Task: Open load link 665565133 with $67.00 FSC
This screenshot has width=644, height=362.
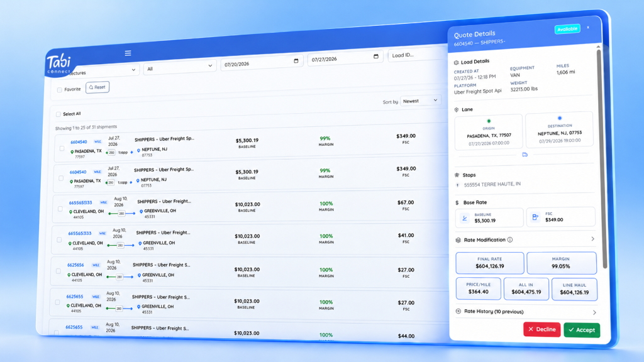Action: click(80, 203)
